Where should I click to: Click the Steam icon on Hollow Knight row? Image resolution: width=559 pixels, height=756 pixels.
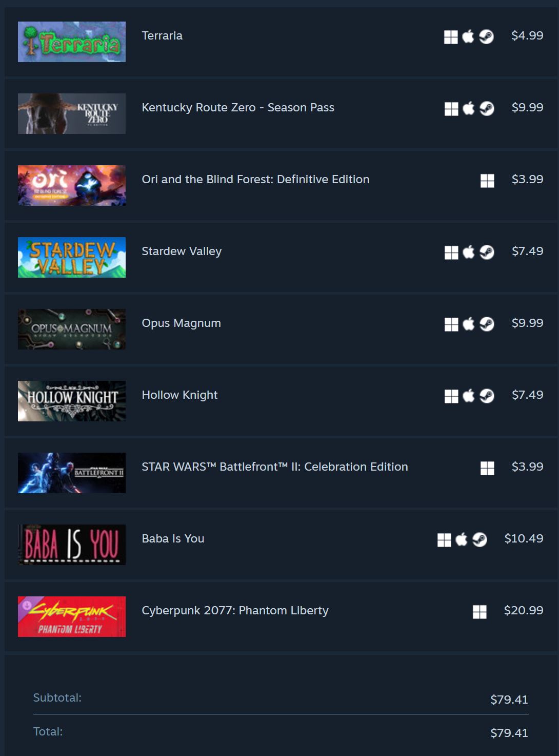487,396
